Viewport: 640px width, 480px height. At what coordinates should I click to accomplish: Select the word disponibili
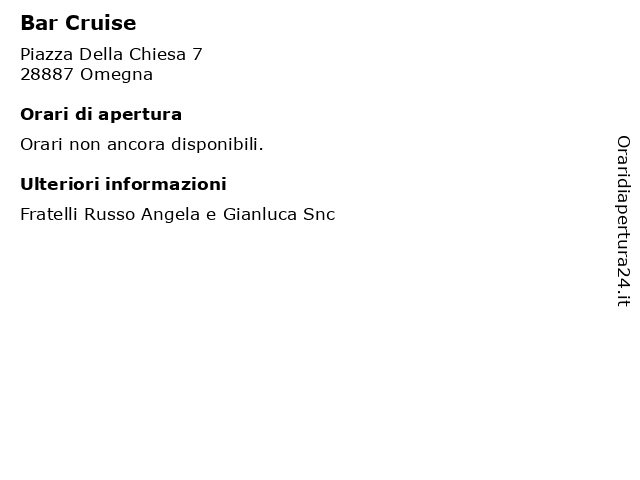click(x=217, y=144)
